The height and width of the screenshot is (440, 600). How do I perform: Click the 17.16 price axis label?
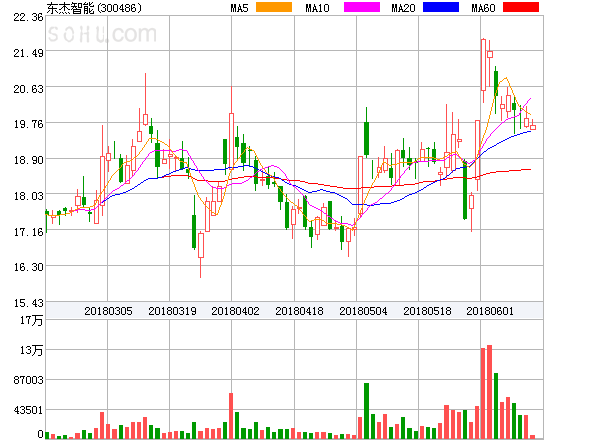pos(28,232)
